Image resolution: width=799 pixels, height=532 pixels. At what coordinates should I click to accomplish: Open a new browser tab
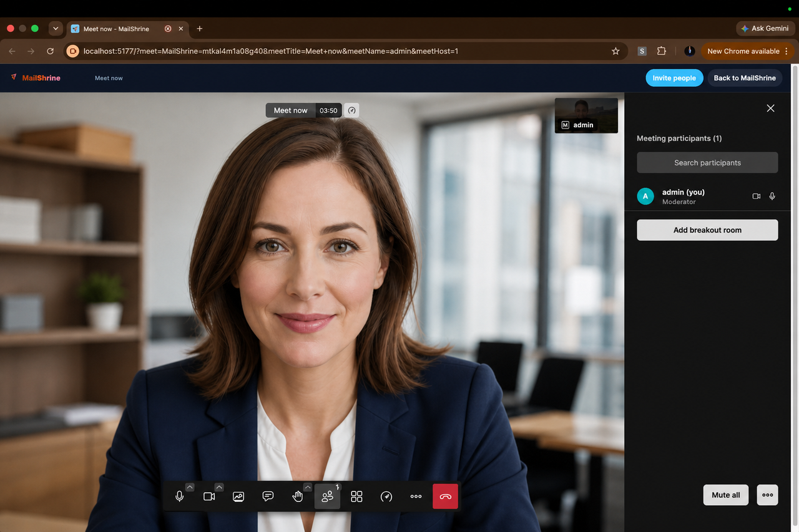[x=200, y=29]
